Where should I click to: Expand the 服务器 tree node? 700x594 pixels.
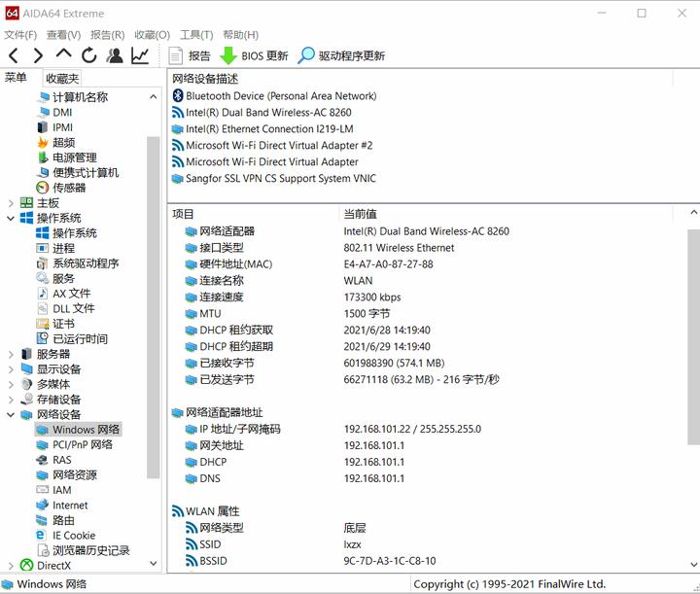click(x=11, y=354)
